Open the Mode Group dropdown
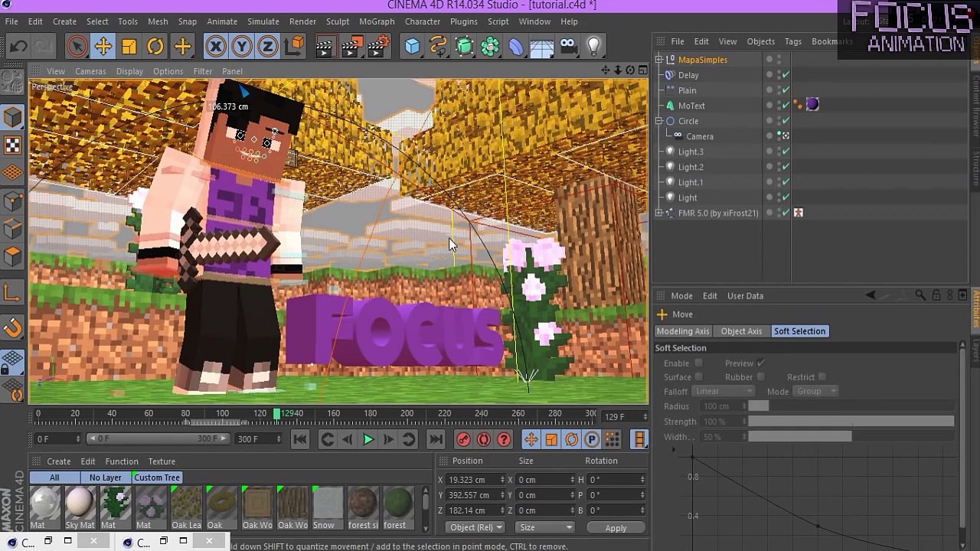This screenshot has height=551, width=980. [815, 391]
